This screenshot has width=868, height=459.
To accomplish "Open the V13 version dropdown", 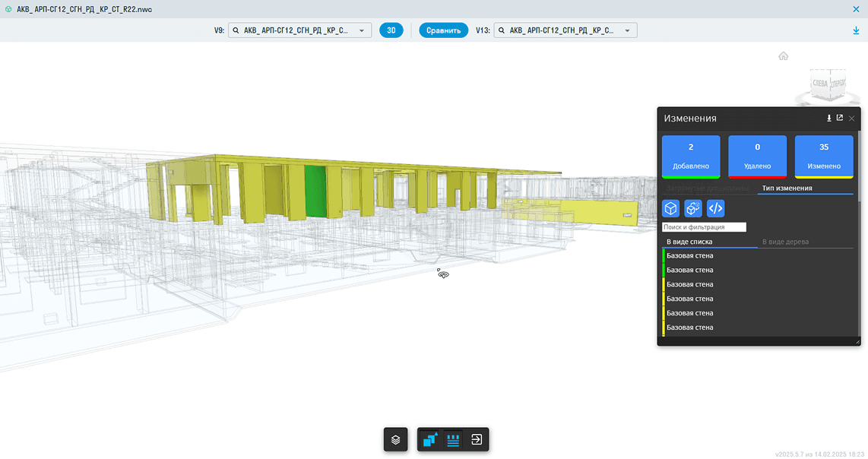I will 565,31.
